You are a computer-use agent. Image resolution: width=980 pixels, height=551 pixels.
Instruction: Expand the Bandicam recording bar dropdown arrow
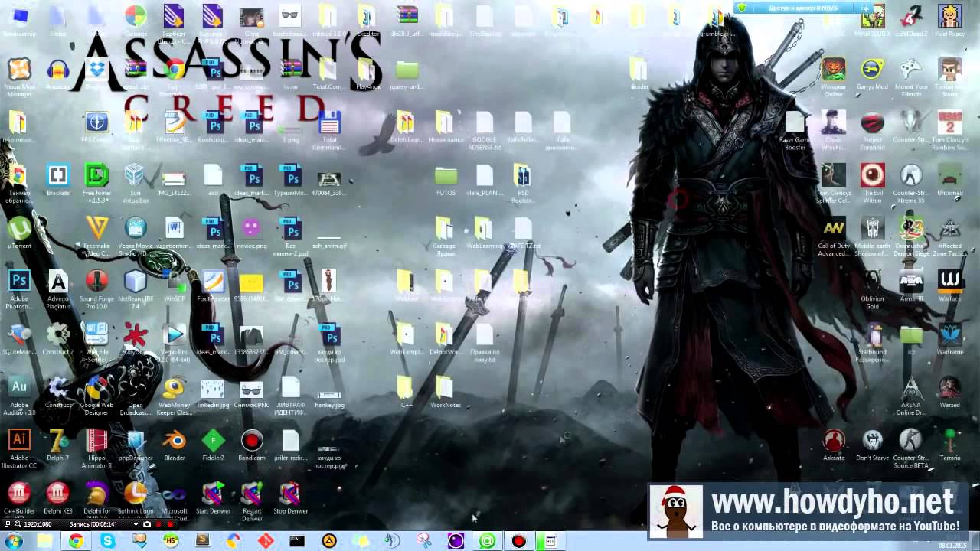(136, 524)
